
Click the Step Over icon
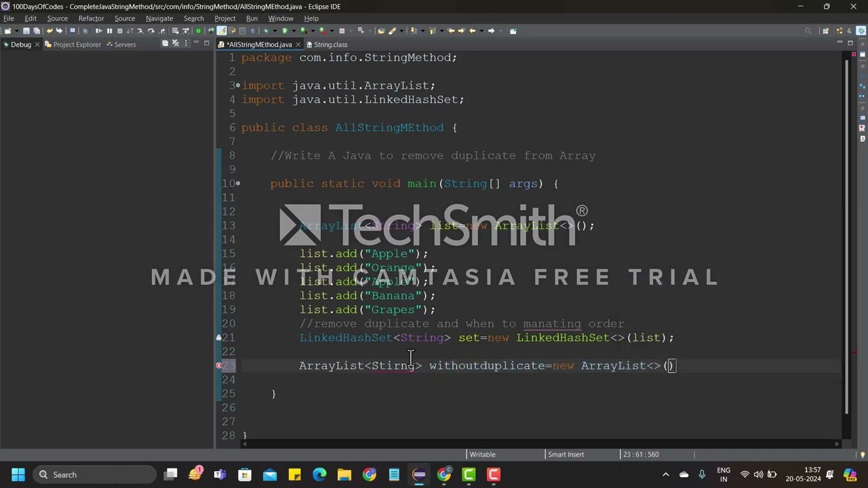(x=151, y=30)
